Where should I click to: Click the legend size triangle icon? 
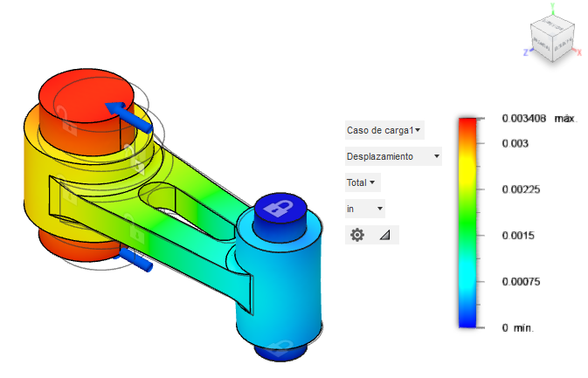(x=384, y=235)
